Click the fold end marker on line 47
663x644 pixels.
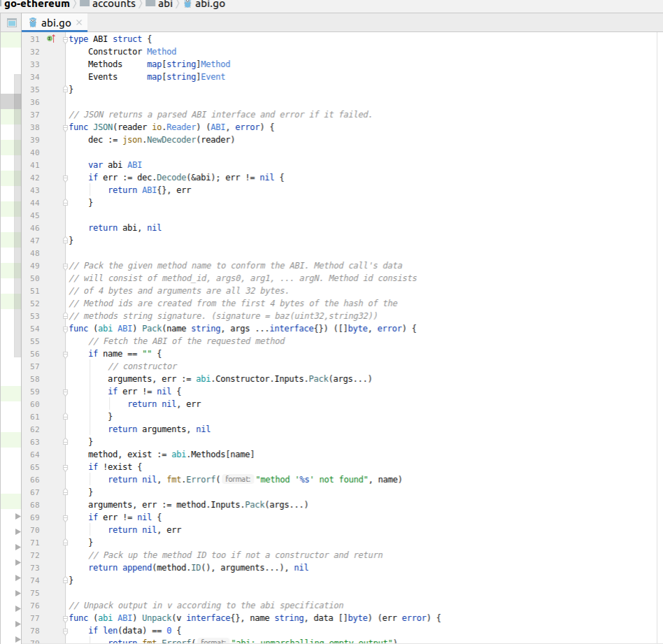pyautogui.click(x=65, y=240)
